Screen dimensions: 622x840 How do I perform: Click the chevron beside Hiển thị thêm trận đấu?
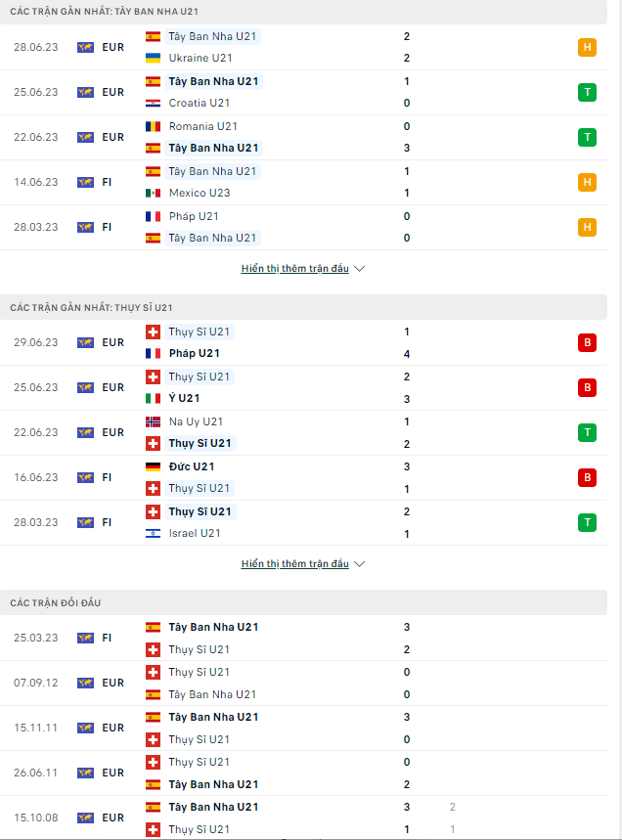pos(359,268)
